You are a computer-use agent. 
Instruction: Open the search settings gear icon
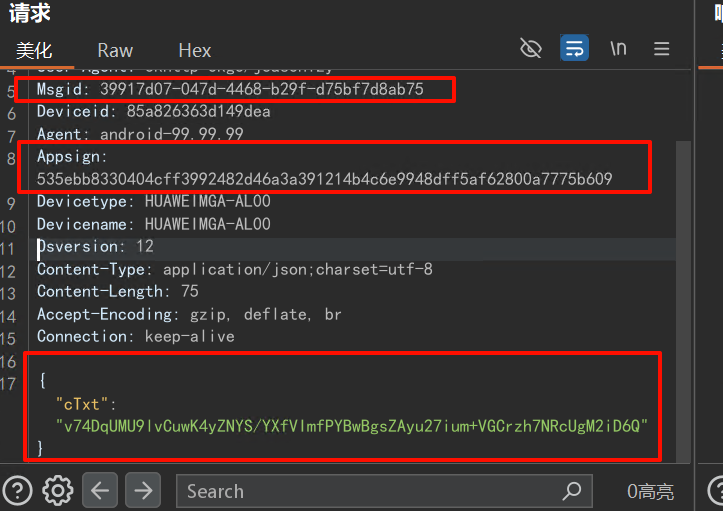[x=58, y=490]
